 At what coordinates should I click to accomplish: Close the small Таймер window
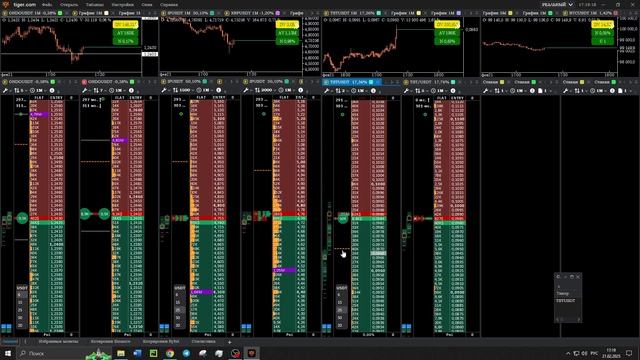pos(578,277)
